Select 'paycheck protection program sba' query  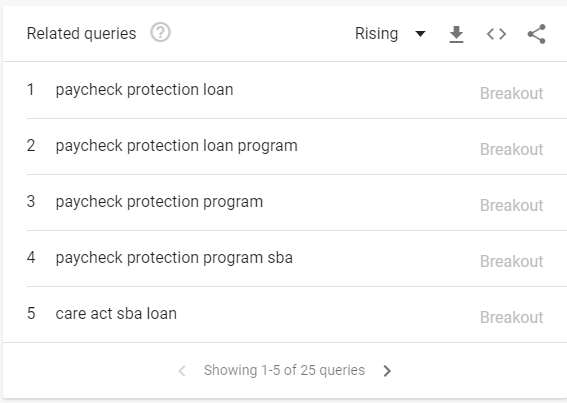tap(174, 258)
